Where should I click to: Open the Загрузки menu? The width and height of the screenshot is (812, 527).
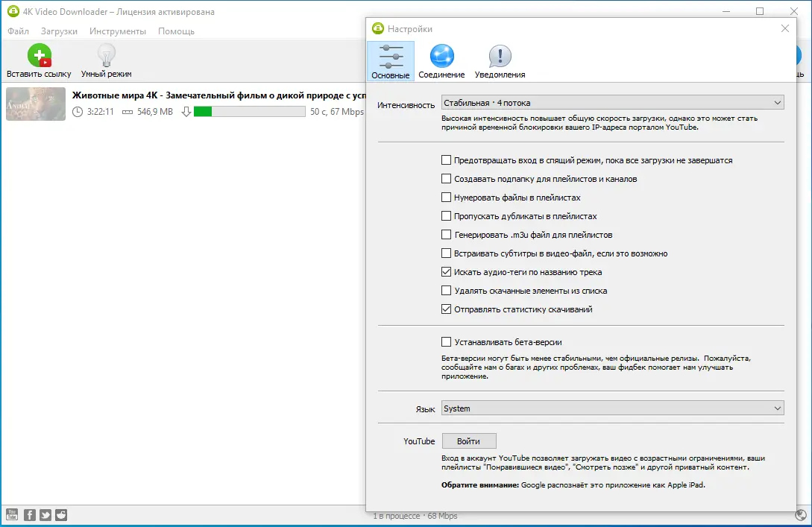pos(59,31)
